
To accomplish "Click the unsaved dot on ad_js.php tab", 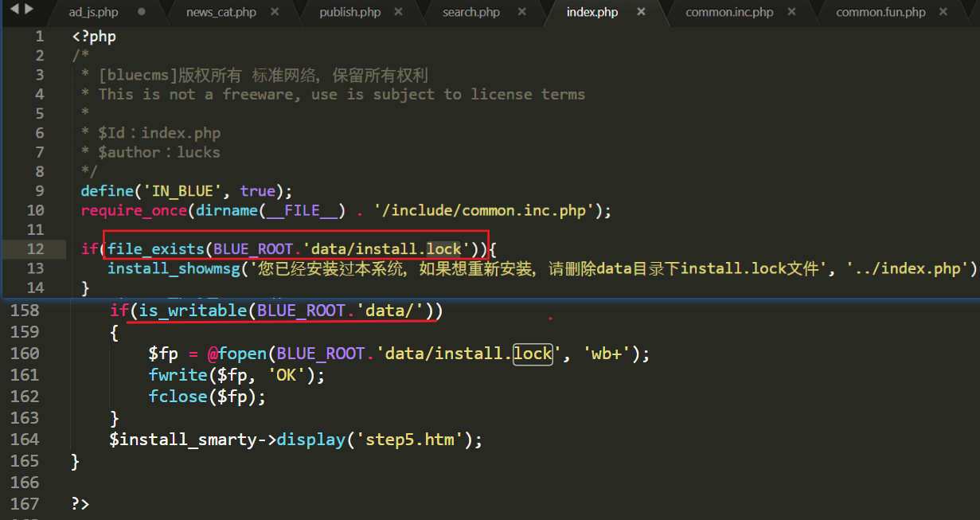I will coord(142,12).
